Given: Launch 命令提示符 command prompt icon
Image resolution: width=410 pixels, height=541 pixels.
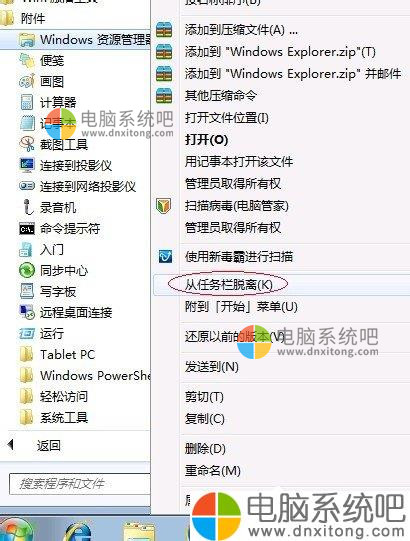Looking at the screenshot, I should coord(27,228).
